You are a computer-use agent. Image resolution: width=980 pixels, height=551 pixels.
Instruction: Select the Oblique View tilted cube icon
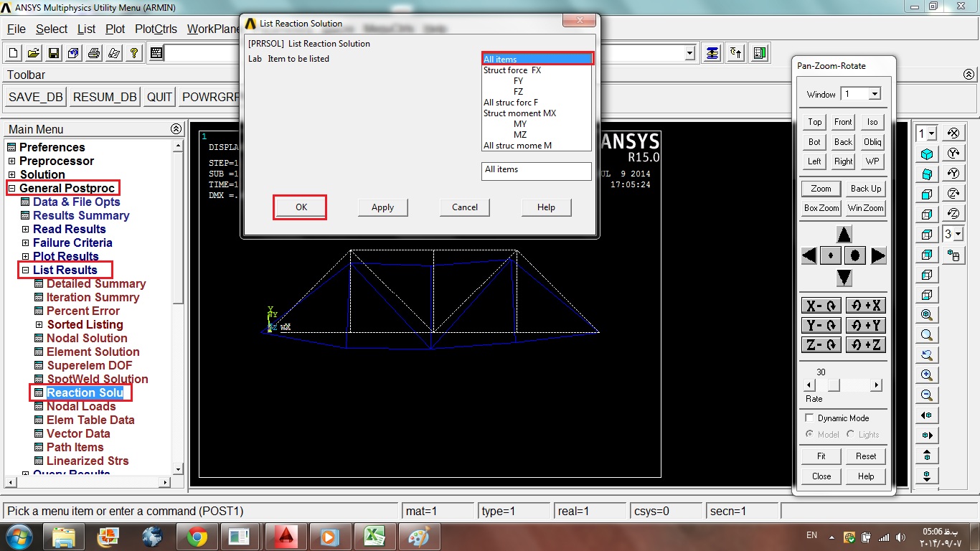[x=927, y=174]
